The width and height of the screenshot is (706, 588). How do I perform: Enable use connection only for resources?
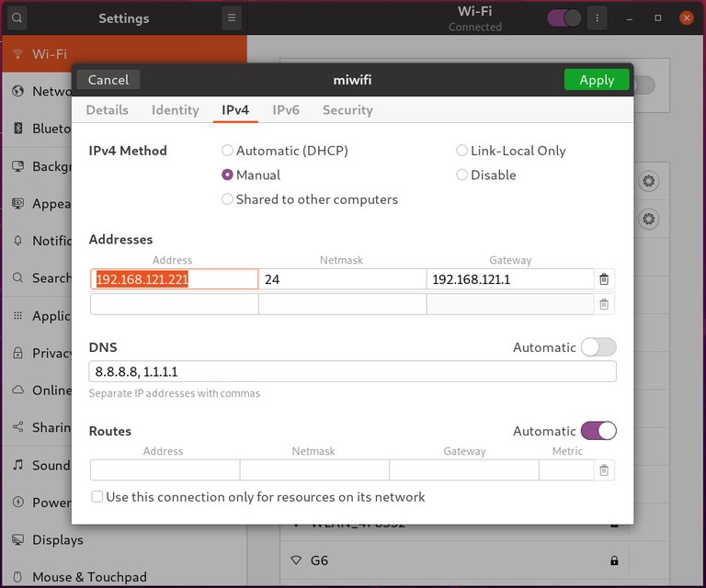97,497
